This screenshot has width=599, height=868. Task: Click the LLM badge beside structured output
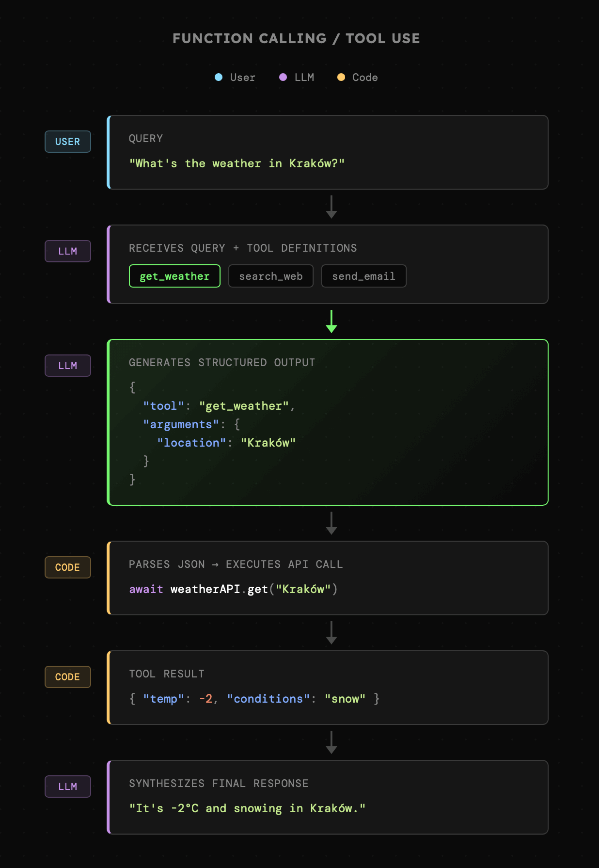pos(68,366)
